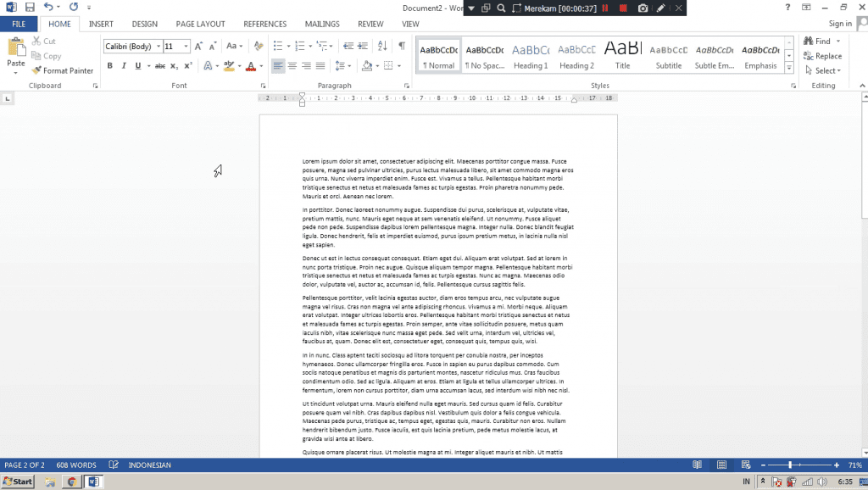Viewport: 868px width, 490px height.
Task: Click the zoom slider in status bar
Action: click(791, 465)
